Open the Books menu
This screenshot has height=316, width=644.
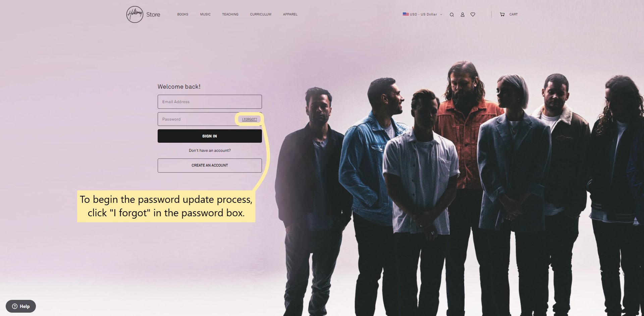pyautogui.click(x=183, y=14)
